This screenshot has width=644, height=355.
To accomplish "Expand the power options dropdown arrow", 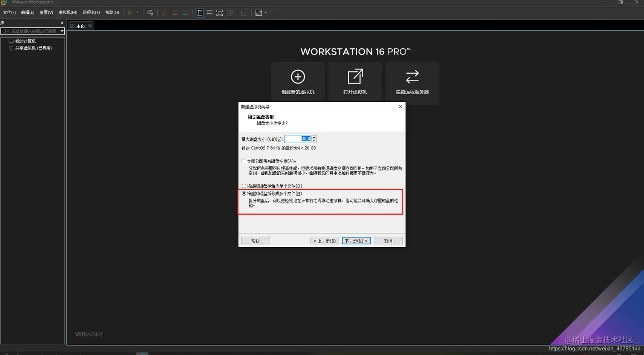I will (138, 13).
